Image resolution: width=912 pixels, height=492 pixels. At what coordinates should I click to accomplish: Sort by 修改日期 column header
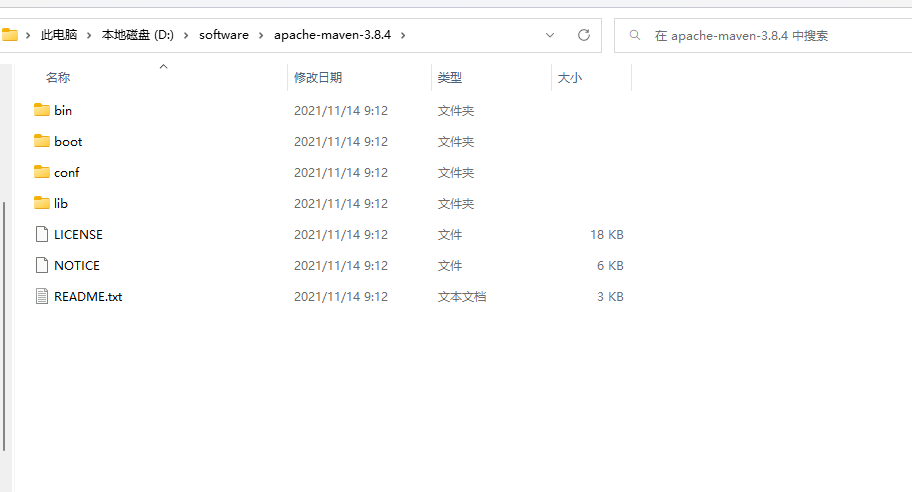pos(318,77)
